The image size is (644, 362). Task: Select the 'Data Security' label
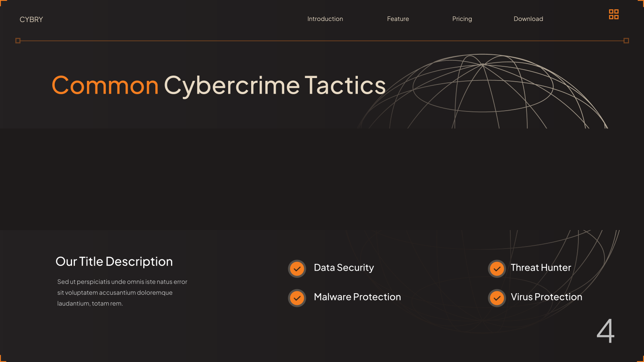344,268
